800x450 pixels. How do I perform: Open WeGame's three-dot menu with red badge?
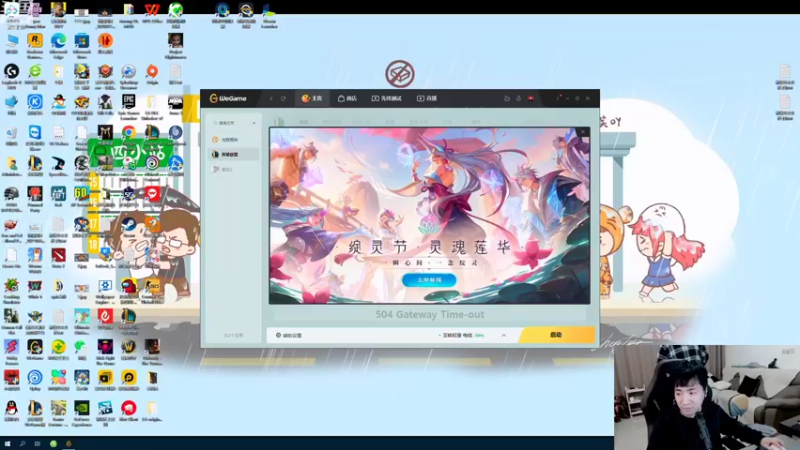558,98
